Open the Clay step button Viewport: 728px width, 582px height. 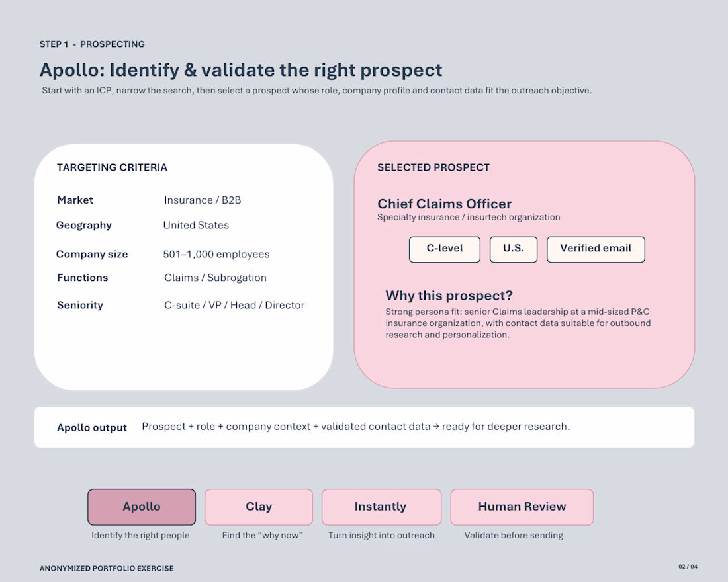pos(259,507)
